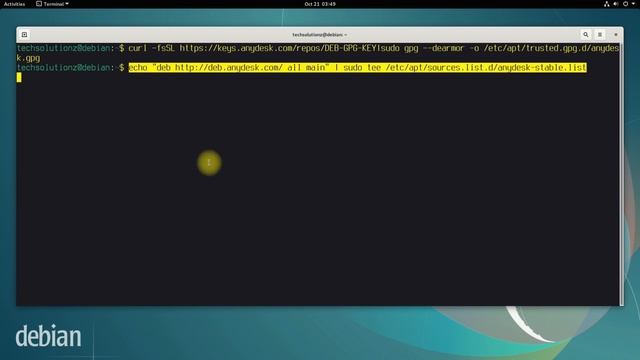
Task: Open a new terminal tab using the titlebar icon
Action: pos(24,35)
